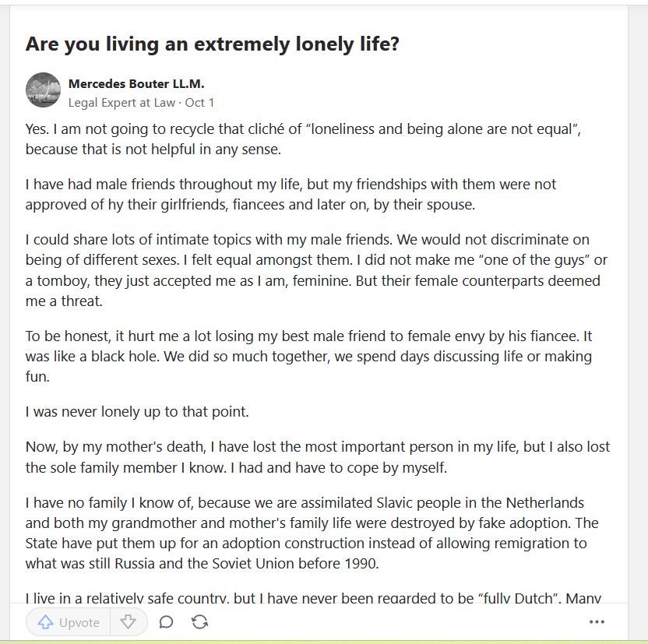
Task: Open the three-dot more options menu
Action: pyautogui.click(x=597, y=621)
